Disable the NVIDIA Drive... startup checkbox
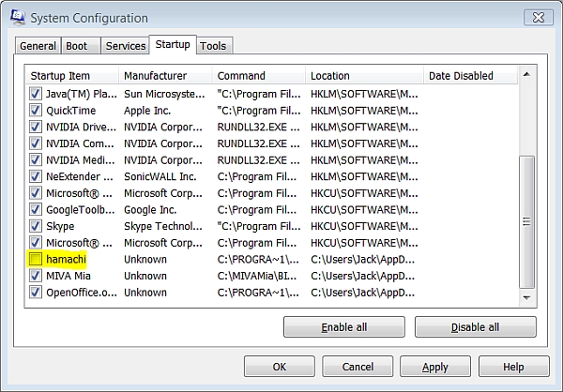563x392 pixels. tap(36, 127)
